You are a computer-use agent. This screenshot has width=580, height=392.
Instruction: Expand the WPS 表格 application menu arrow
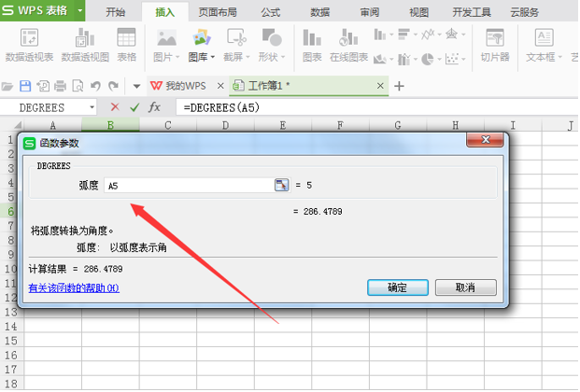coord(80,10)
